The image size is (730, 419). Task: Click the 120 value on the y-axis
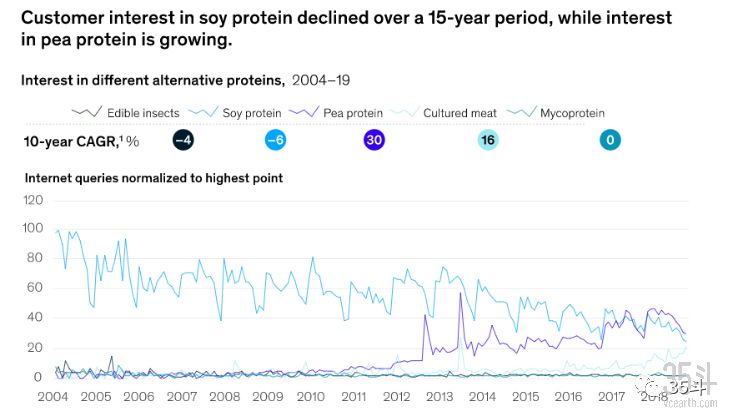33,200
